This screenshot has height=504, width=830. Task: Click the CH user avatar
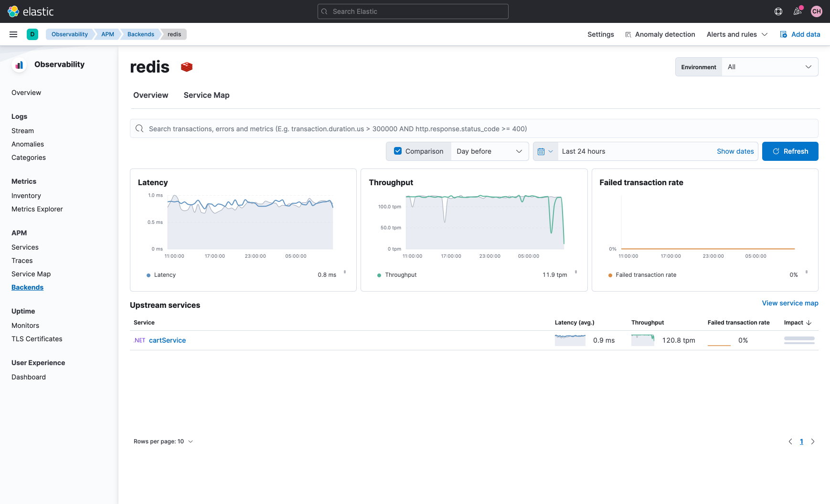pos(817,11)
